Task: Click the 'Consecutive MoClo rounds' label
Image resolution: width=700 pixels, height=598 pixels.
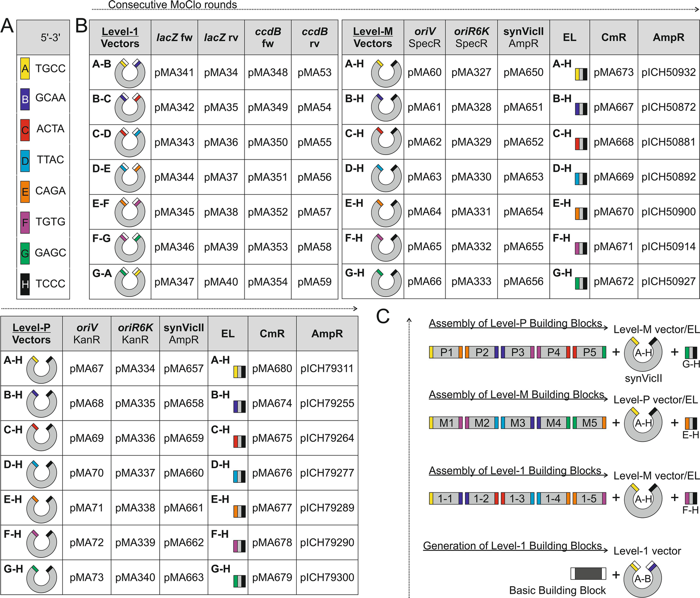Action: [173, 5]
